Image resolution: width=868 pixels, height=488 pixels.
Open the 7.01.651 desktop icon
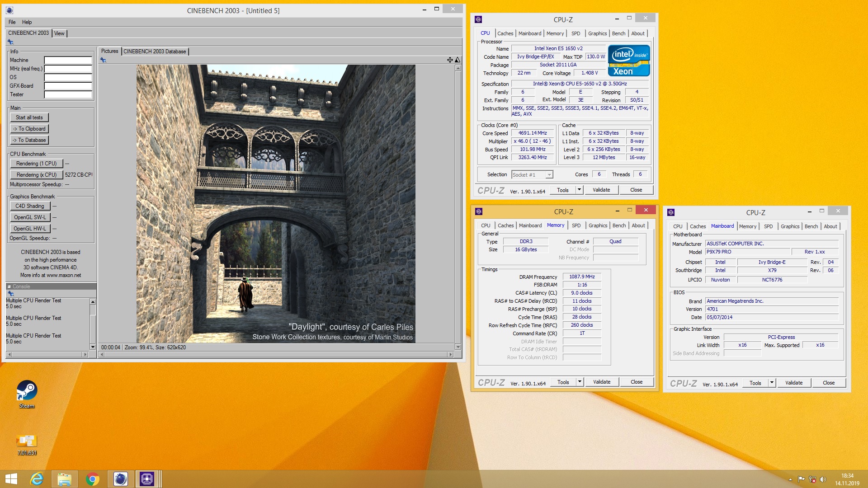click(x=27, y=444)
